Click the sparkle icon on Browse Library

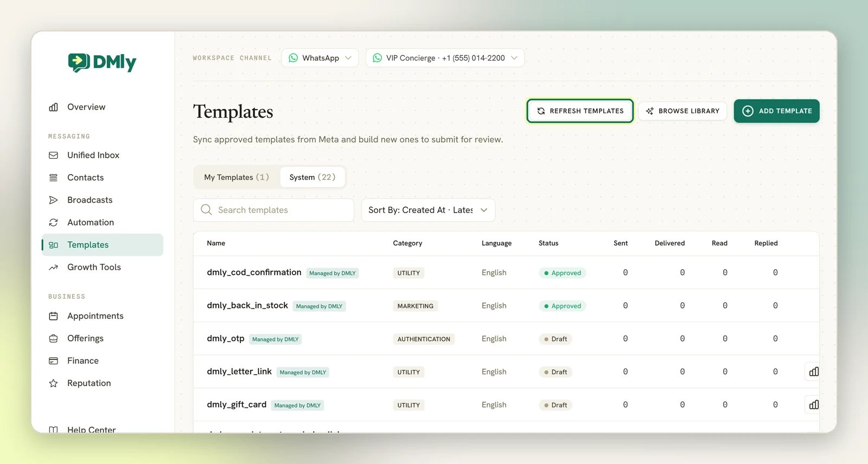click(x=650, y=111)
